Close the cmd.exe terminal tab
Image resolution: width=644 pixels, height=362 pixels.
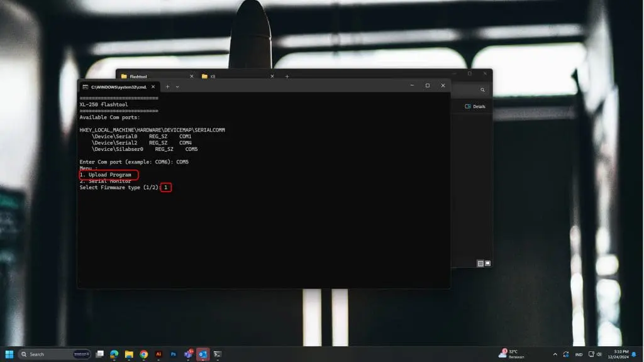click(x=152, y=87)
